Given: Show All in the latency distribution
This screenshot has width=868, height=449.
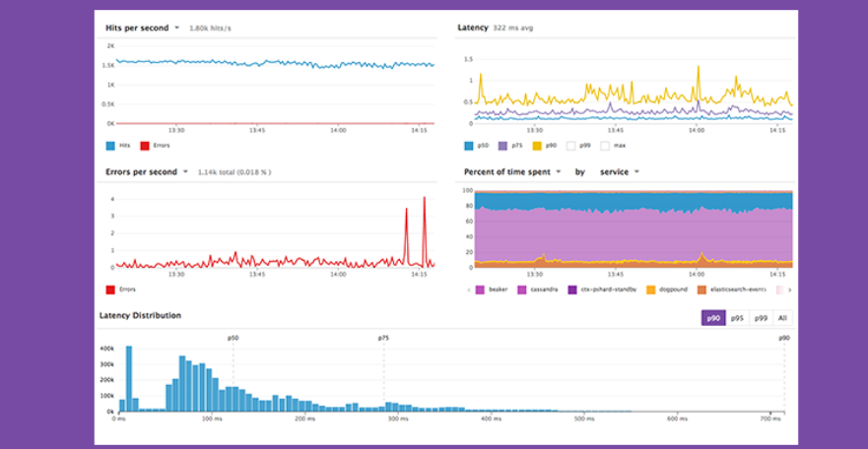Looking at the screenshot, I should 781,318.
